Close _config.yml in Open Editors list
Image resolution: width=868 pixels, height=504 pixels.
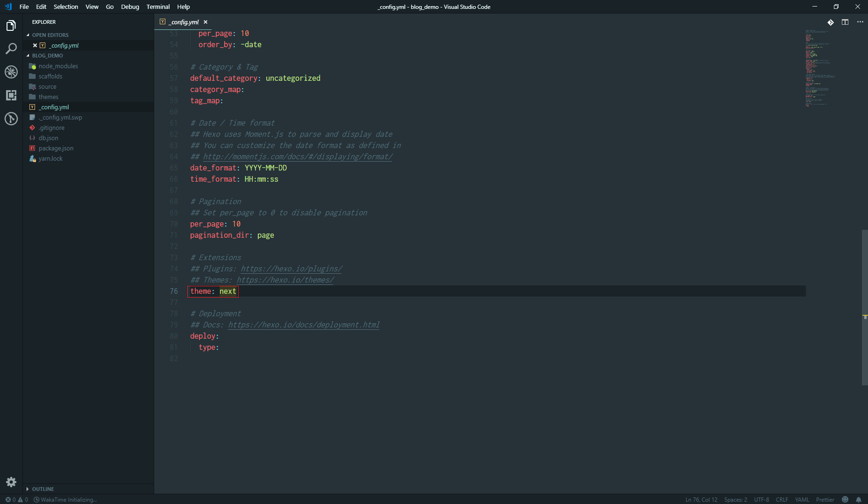coord(35,45)
